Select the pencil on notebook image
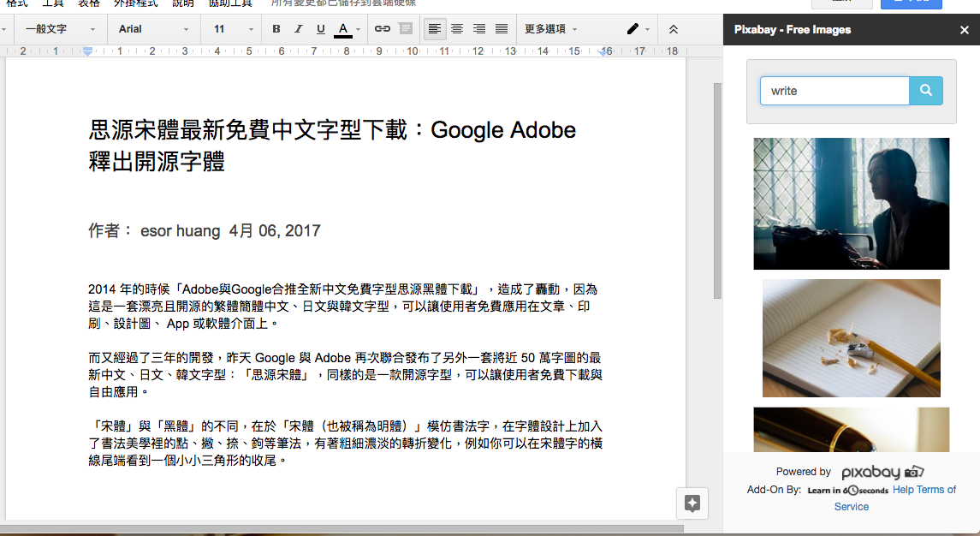 pyautogui.click(x=852, y=337)
